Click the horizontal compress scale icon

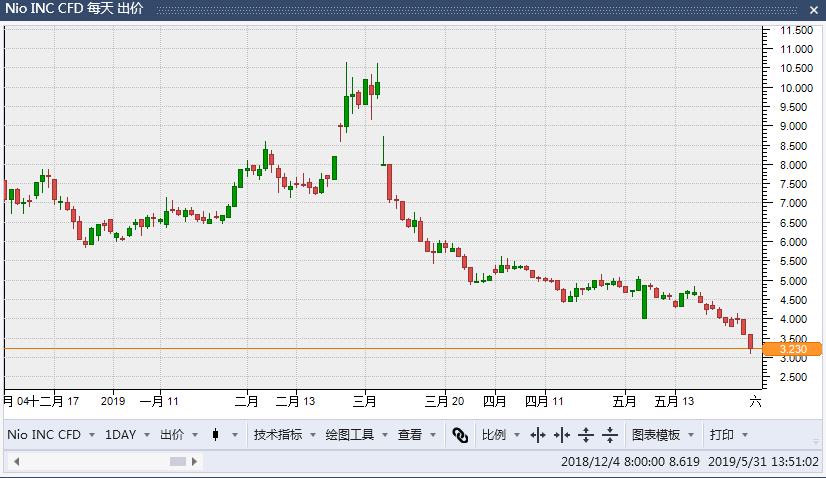click(x=562, y=435)
